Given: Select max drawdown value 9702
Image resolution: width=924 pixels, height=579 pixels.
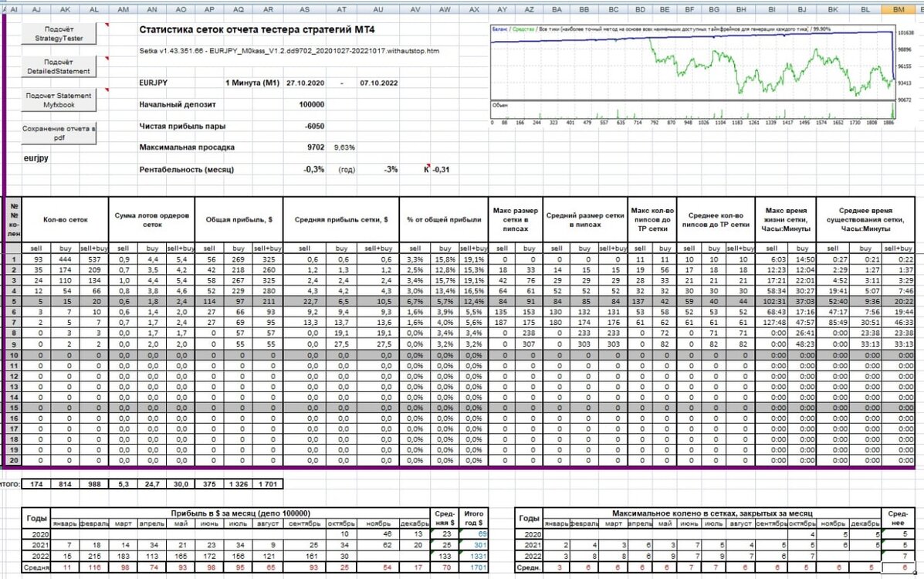Looking at the screenshot, I should click(316, 147).
